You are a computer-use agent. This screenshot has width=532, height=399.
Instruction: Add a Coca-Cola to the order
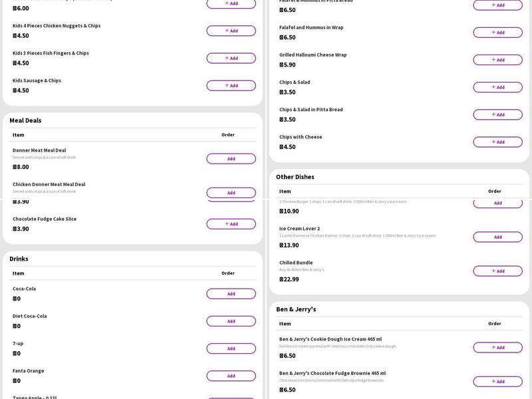point(231,293)
